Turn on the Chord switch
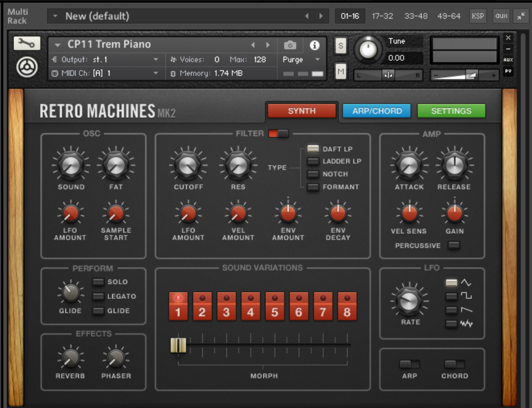 454,364
